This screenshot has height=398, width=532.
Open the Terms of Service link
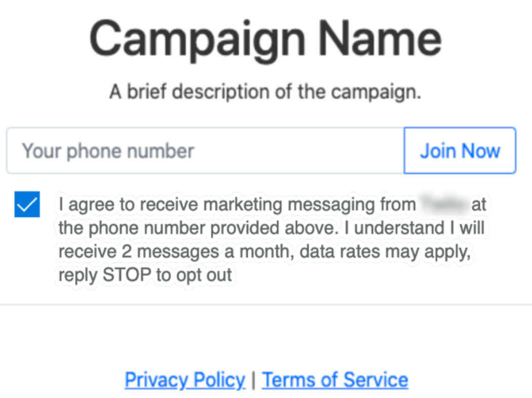tap(335, 380)
